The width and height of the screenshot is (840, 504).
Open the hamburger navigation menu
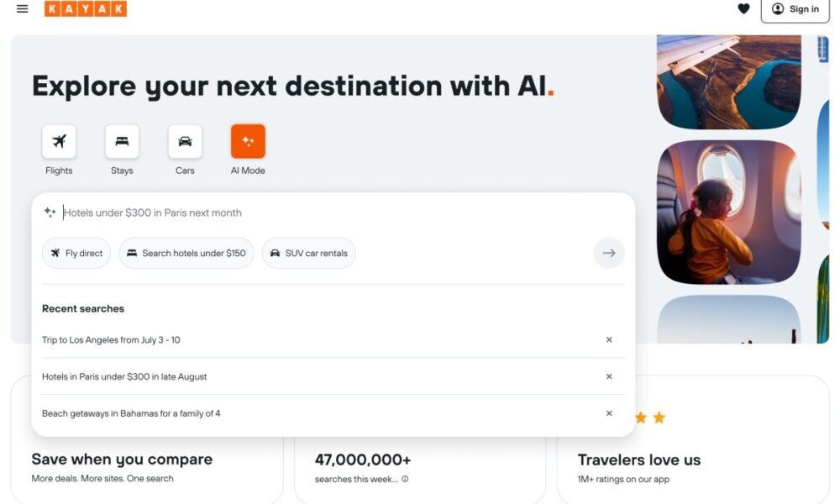[23, 9]
